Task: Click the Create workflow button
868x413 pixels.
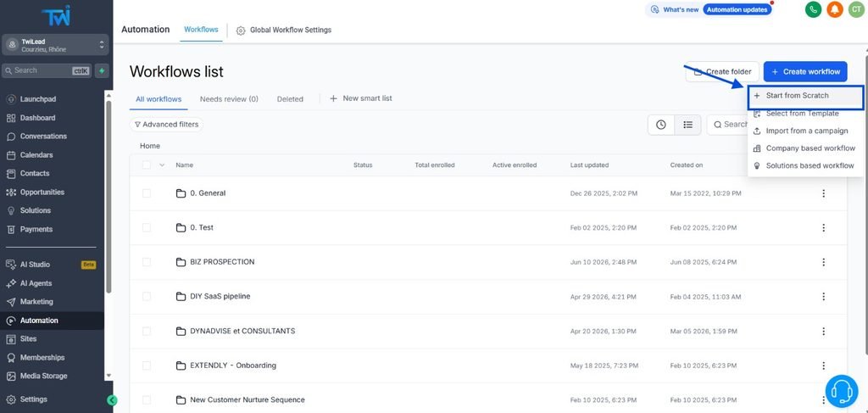Action: tap(805, 71)
